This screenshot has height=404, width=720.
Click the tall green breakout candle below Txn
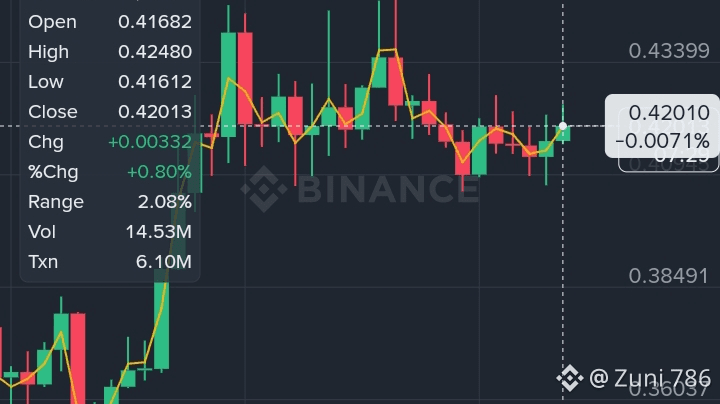[x=162, y=321]
